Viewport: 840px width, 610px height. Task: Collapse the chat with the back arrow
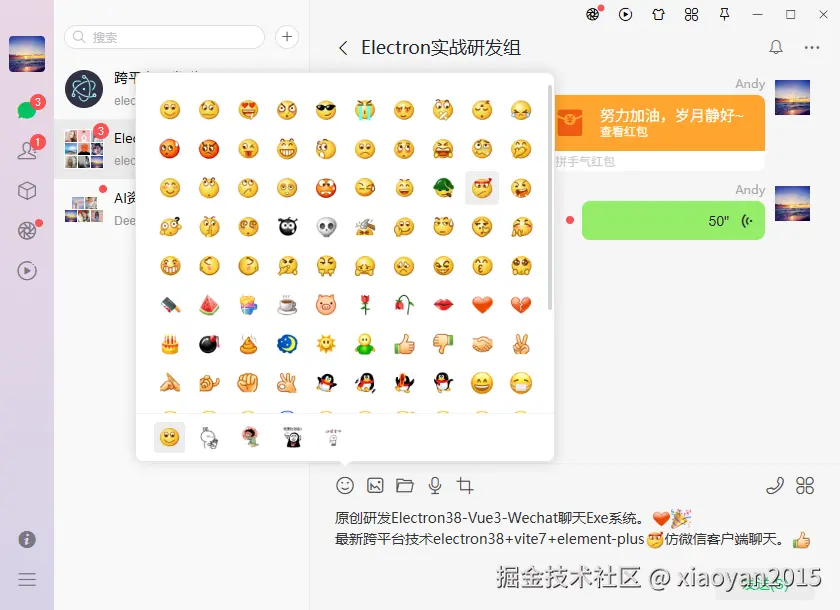342,47
